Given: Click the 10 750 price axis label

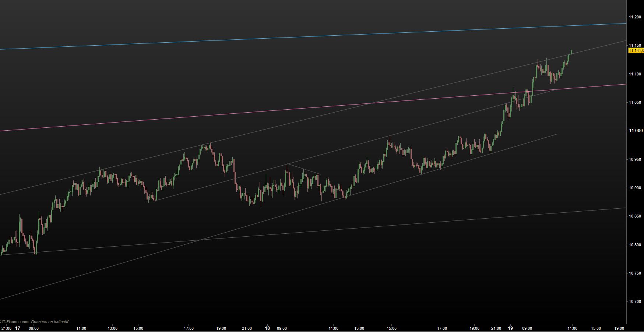Looking at the screenshot, I should 635,273.
